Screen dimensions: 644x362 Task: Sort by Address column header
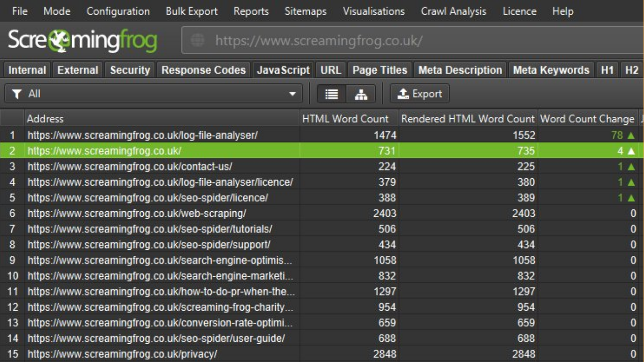click(x=162, y=119)
